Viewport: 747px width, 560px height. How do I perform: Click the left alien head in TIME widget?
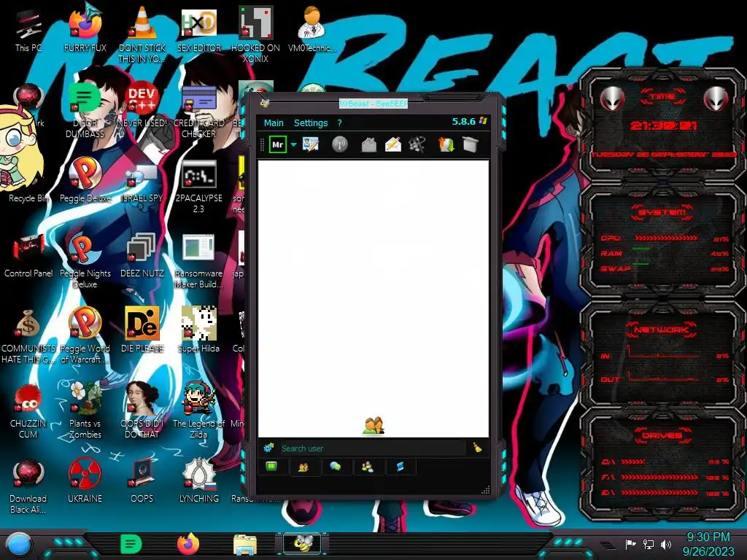pos(612,98)
